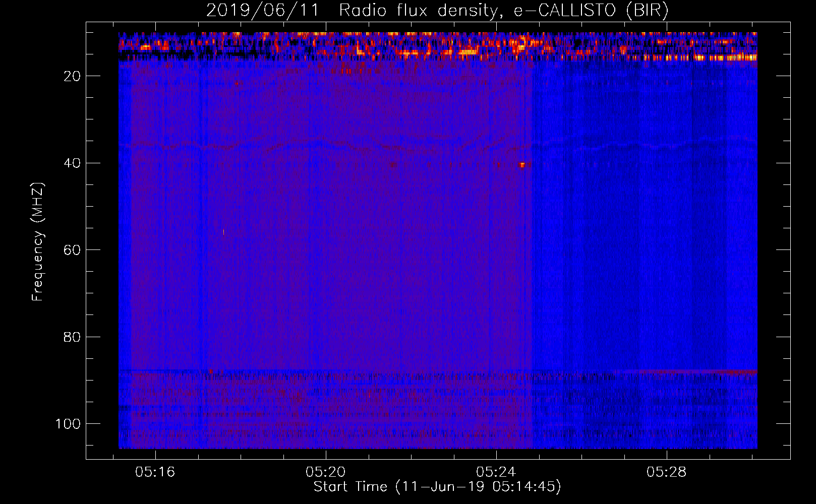Click the 'Start Time (11-Jun-19 05:14:45)' axis label
Image resolution: width=816 pixels, height=504 pixels.
click(x=437, y=487)
